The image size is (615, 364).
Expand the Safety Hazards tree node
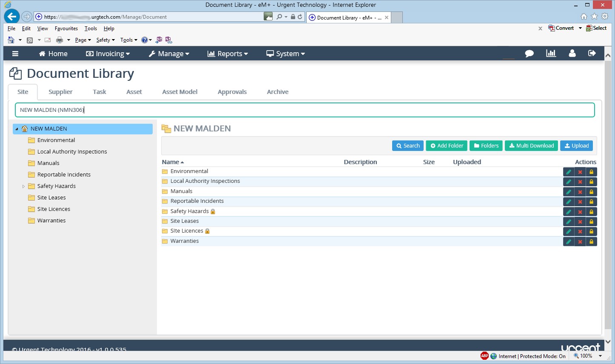23,186
